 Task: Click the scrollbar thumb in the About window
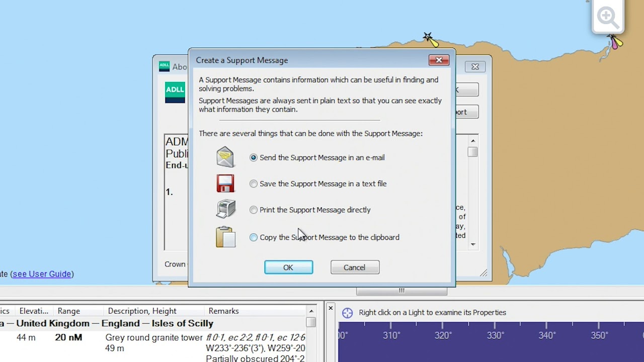coord(472,152)
